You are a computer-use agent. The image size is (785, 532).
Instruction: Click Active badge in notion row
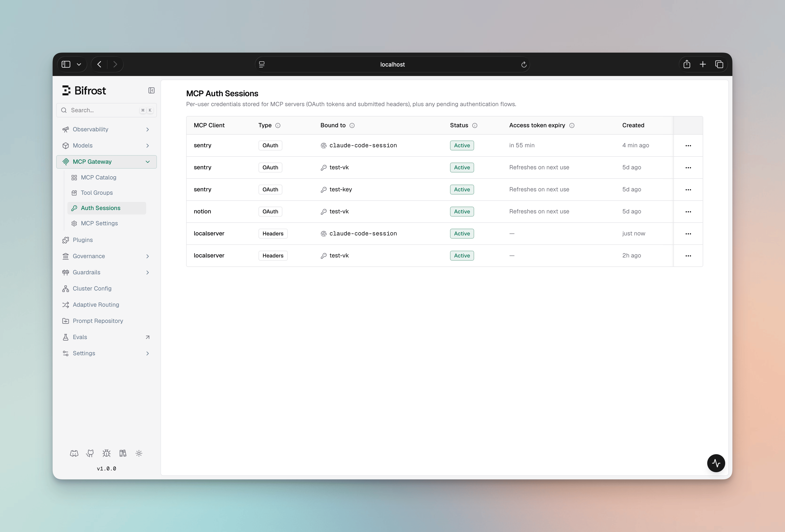pyautogui.click(x=462, y=211)
